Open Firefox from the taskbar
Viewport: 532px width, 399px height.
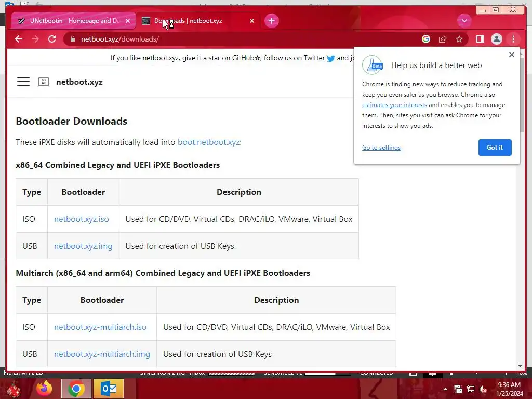(x=45, y=389)
